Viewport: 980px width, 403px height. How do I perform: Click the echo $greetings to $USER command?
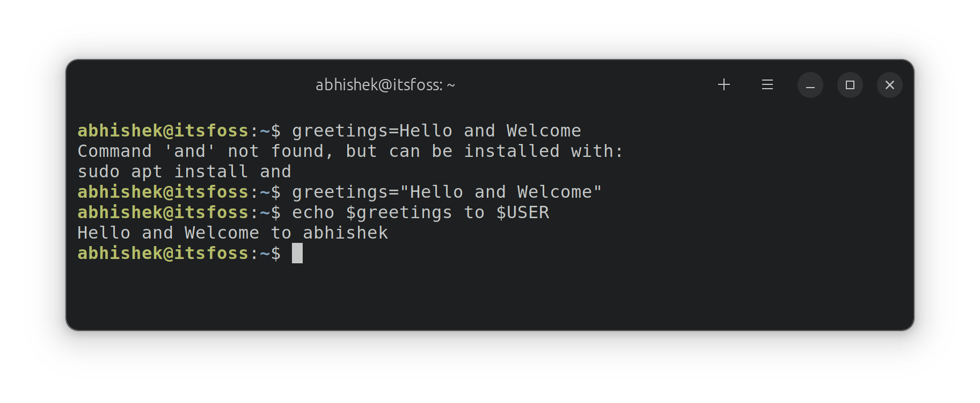(420, 212)
